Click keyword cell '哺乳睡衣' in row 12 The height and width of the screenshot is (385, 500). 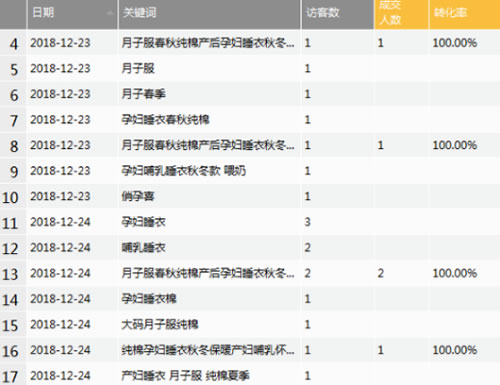click(143, 248)
